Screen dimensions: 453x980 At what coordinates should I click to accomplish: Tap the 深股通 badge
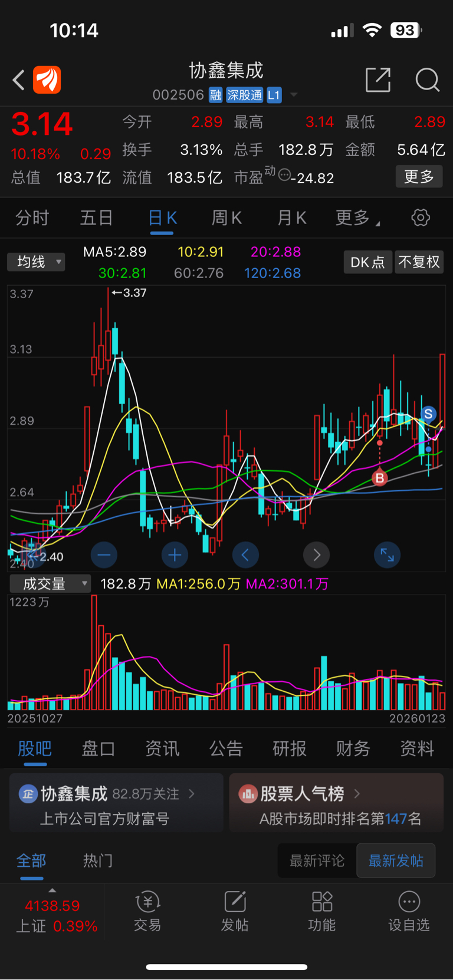[x=244, y=95]
